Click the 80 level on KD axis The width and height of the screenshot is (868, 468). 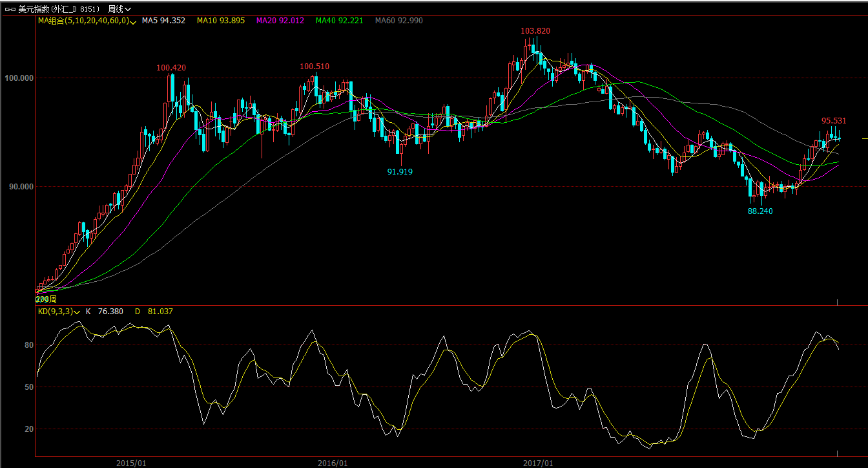(28, 345)
